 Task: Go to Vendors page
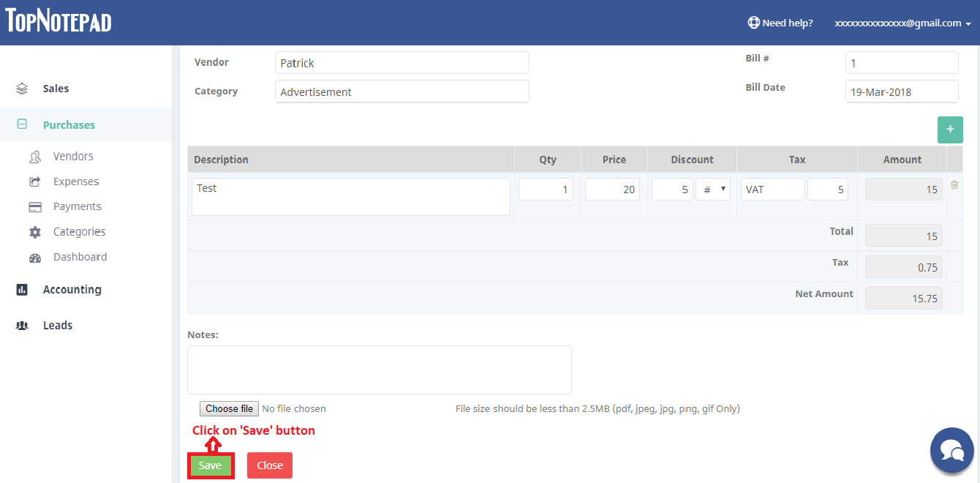[x=73, y=157]
